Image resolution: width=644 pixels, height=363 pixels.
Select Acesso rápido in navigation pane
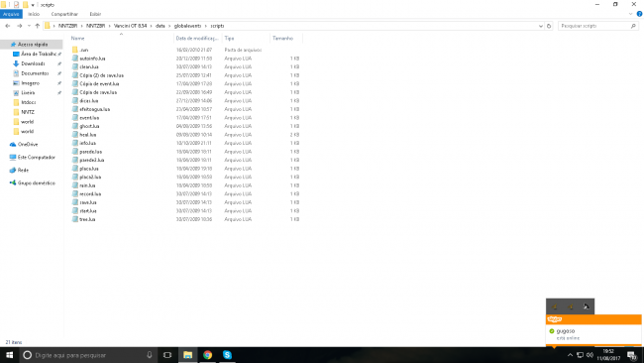click(x=33, y=45)
